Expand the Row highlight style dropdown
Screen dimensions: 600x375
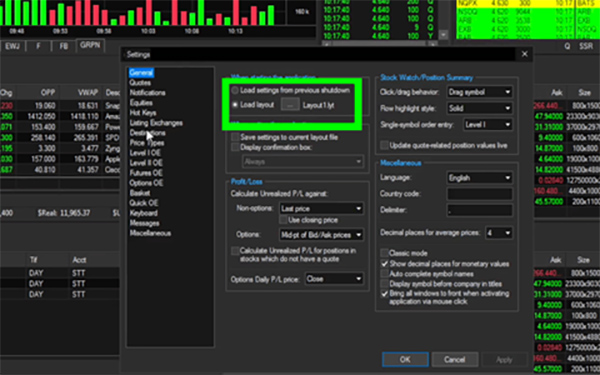(x=479, y=108)
